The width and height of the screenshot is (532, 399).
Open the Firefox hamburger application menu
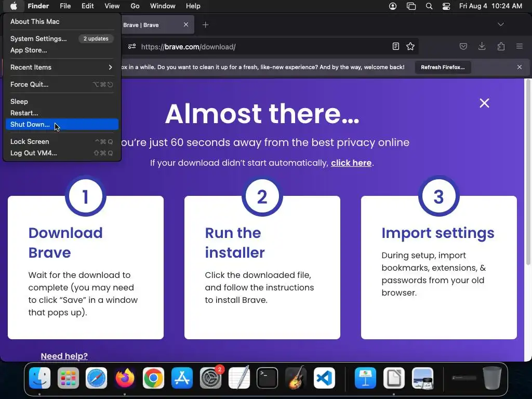(520, 46)
